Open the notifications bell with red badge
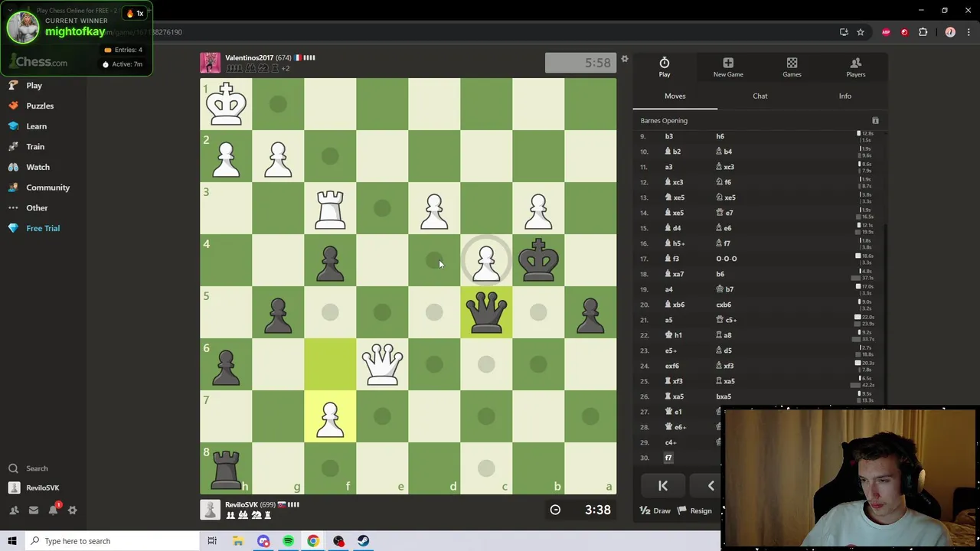The width and height of the screenshot is (980, 551). [x=54, y=509]
